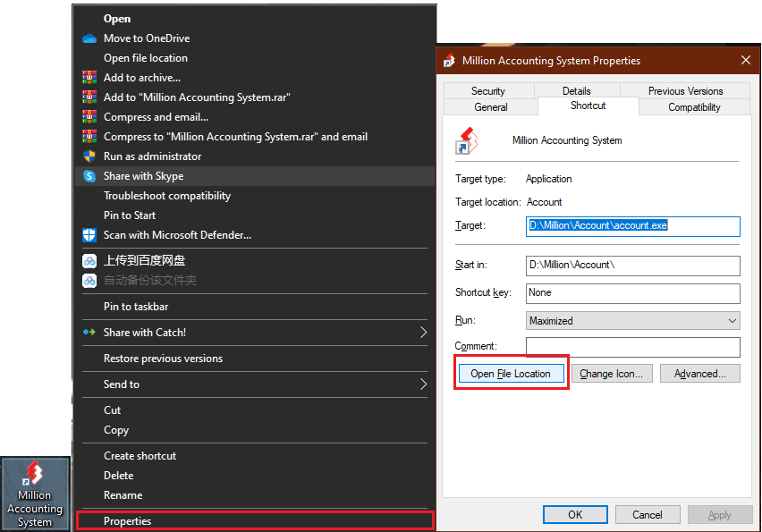
Task: Click WinRAR icon beside Add to "Million Accounting System.rar"
Action: pyautogui.click(x=89, y=97)
